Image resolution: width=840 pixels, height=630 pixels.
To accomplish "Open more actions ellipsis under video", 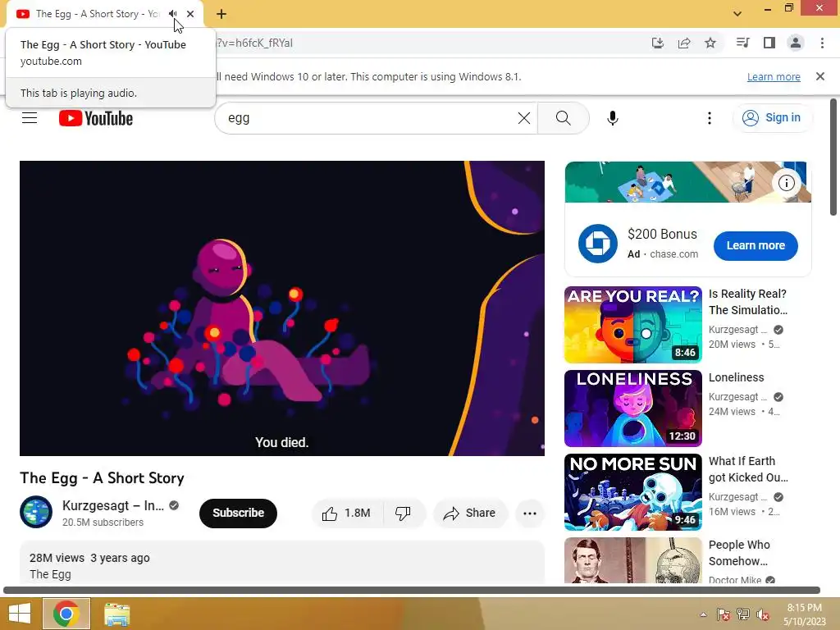I will pos(530,514).
